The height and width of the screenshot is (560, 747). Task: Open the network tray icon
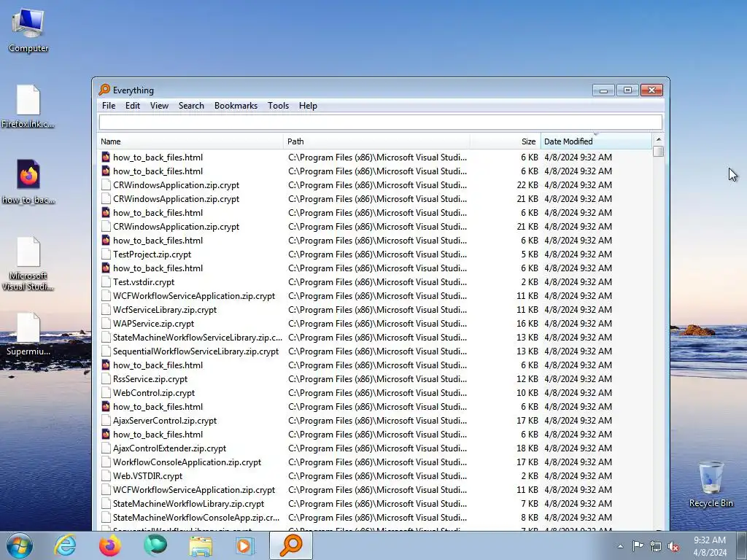(x=656, y=546)
